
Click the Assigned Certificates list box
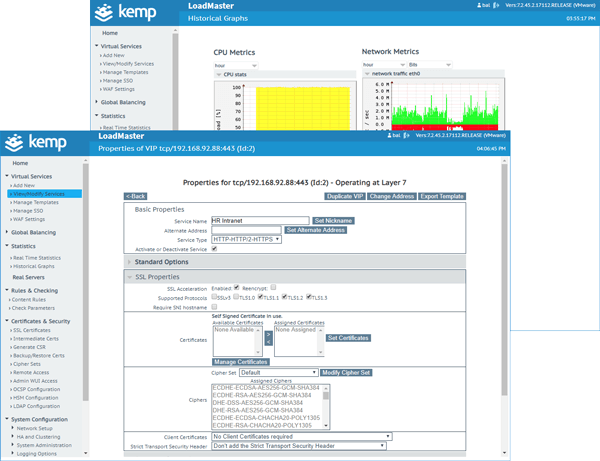click(299, 341)
